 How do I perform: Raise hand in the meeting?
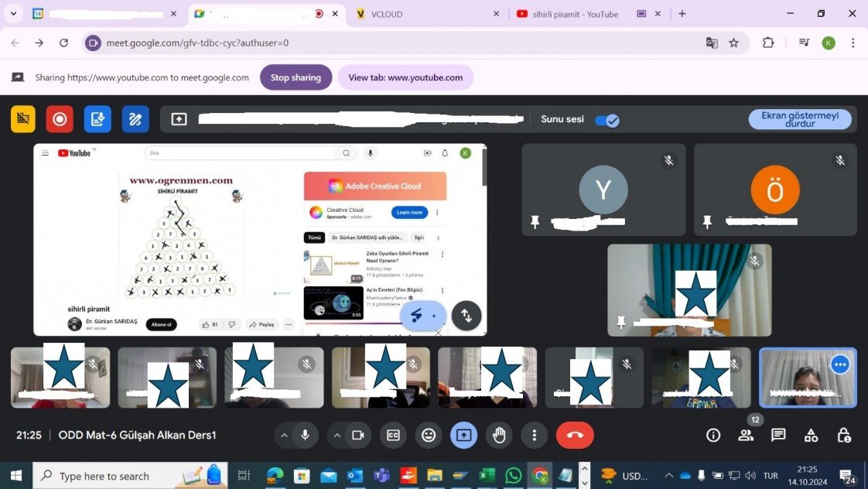pyautogui.click(x=499, y=436)
